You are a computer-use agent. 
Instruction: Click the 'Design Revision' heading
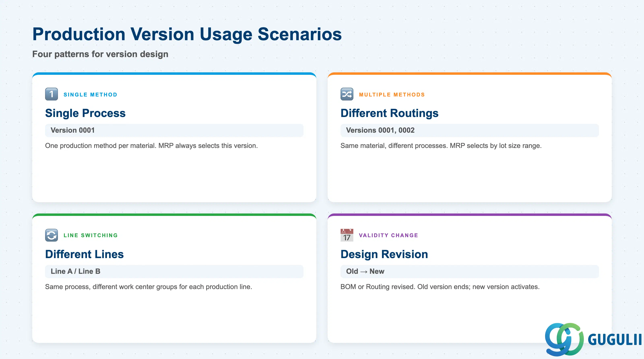[x=384, y=254]
